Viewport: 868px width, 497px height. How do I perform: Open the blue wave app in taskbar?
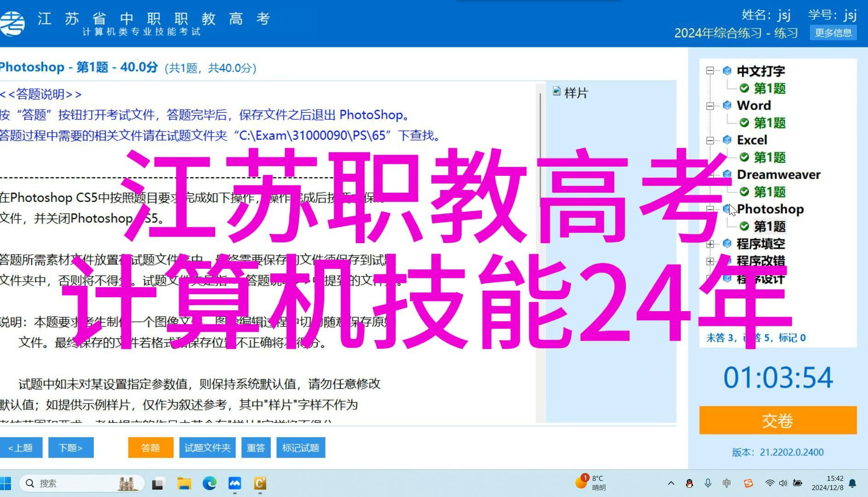[235, 483]
